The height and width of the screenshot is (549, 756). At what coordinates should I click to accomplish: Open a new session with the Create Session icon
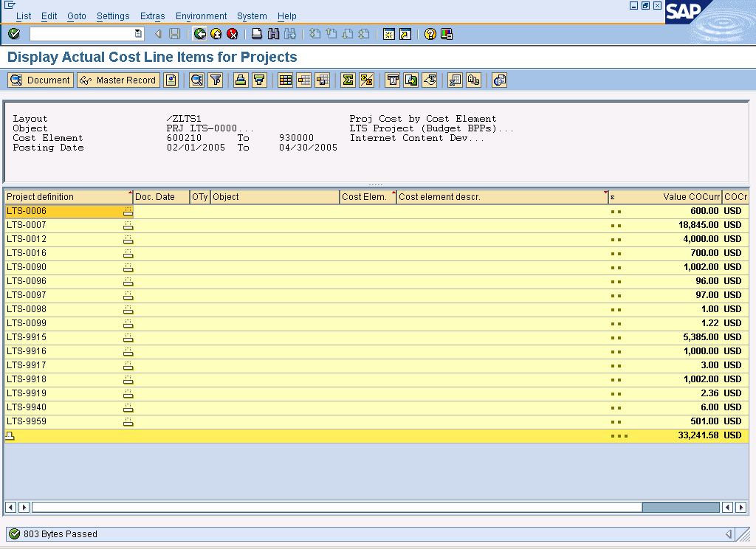tap(388, 34)
